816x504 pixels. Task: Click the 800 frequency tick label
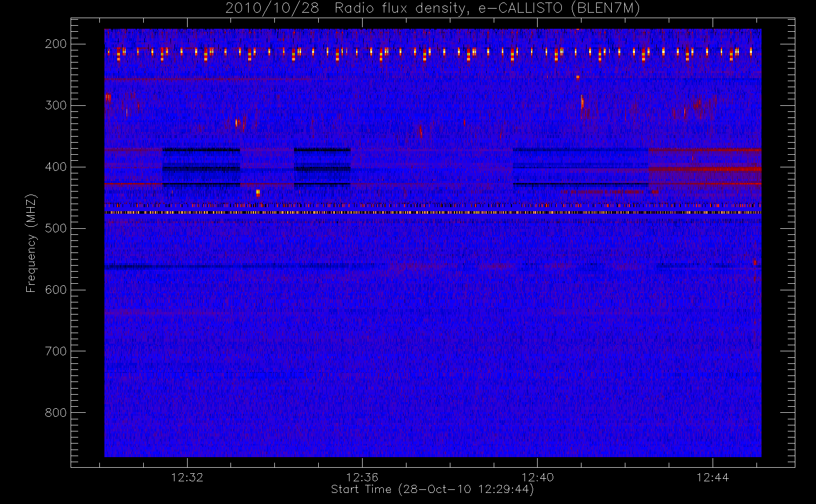56,413
